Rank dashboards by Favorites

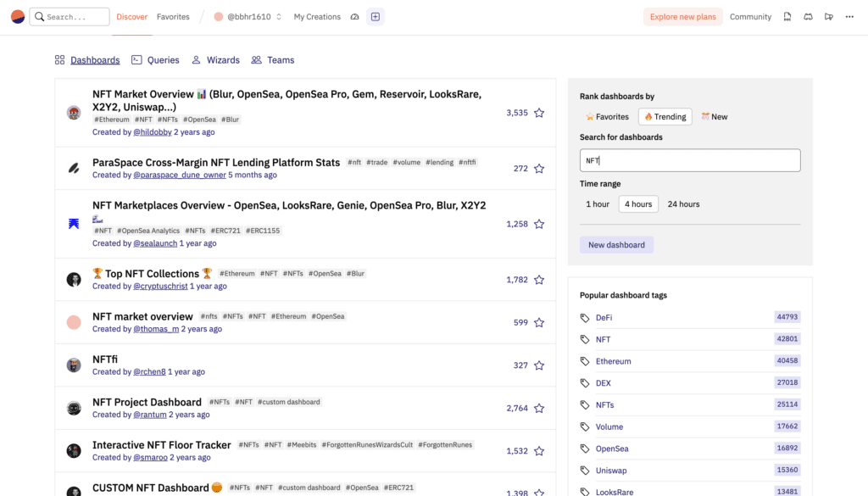[x=607, y=117]
